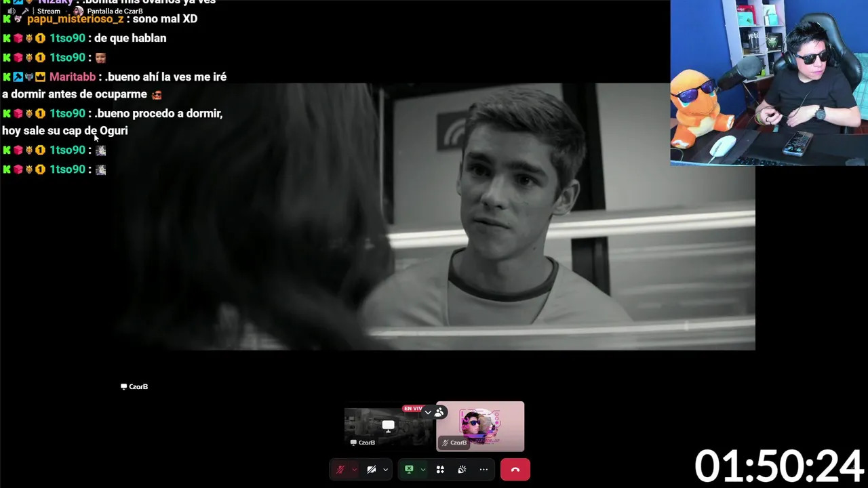Unmute the microphone in call controls

(340, 470)
